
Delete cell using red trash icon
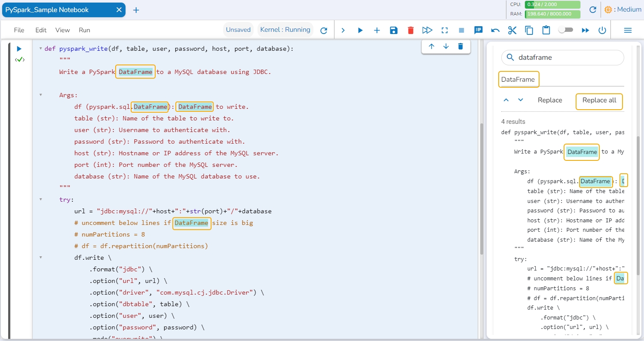411,30
